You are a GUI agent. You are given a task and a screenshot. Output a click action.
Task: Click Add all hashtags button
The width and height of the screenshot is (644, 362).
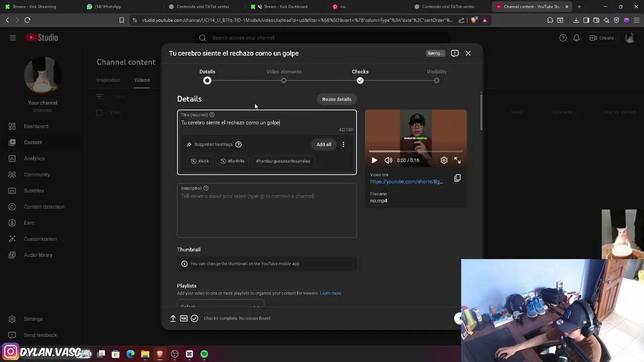pyautogui.click(x=324, y=144)
